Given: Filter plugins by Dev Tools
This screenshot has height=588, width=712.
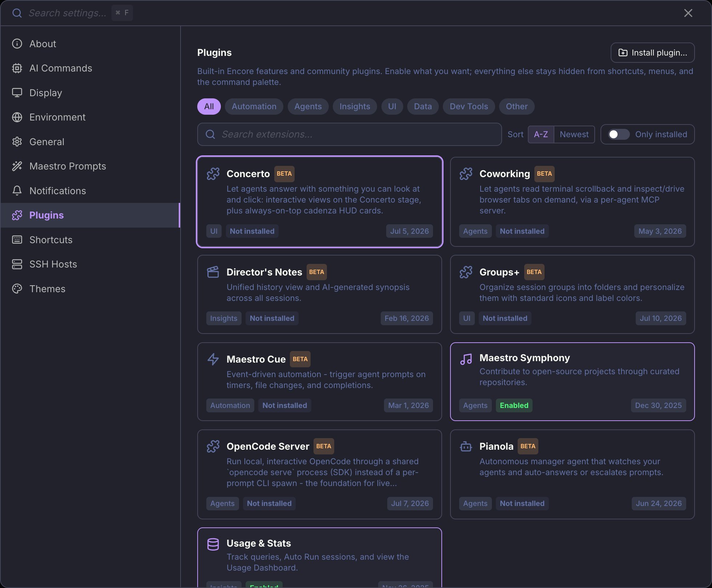Looking at the screenshot, I should click(x=469, y=106).
